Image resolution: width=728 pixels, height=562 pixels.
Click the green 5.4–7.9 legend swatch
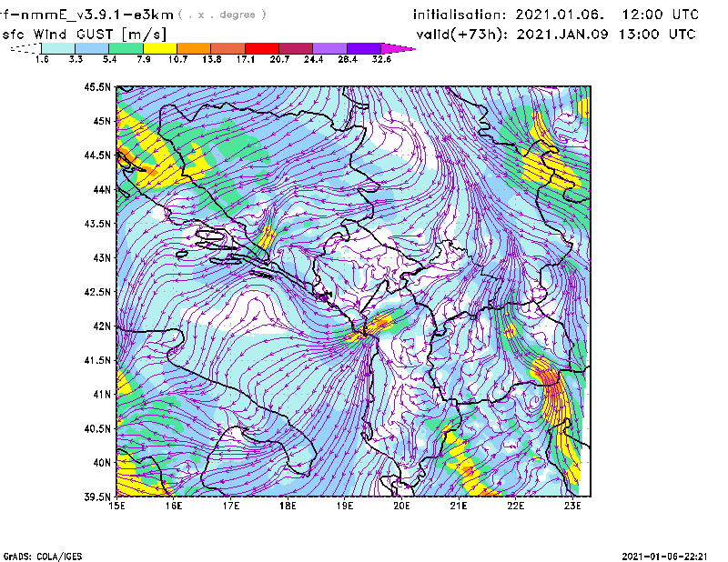tap(126, 48)
